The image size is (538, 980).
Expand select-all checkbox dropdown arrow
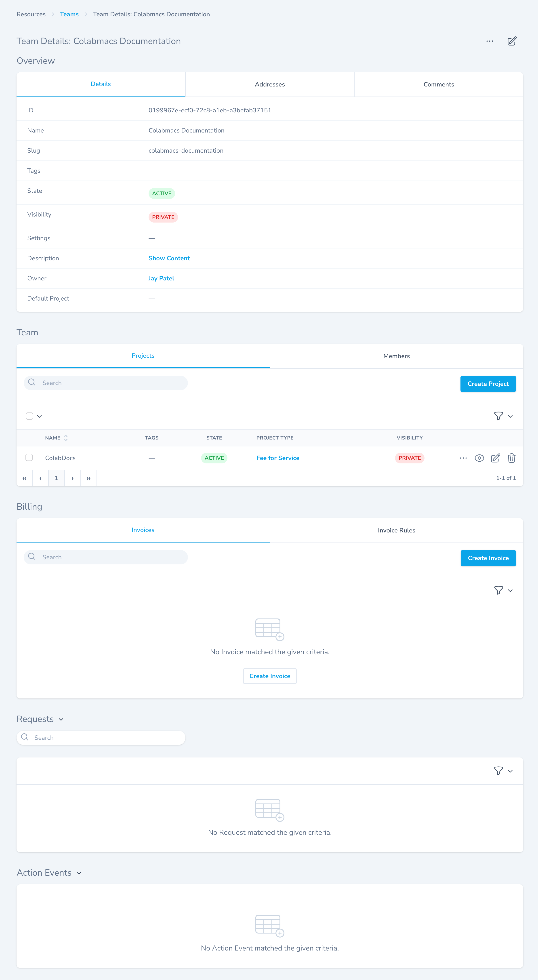tap(39, 416)
